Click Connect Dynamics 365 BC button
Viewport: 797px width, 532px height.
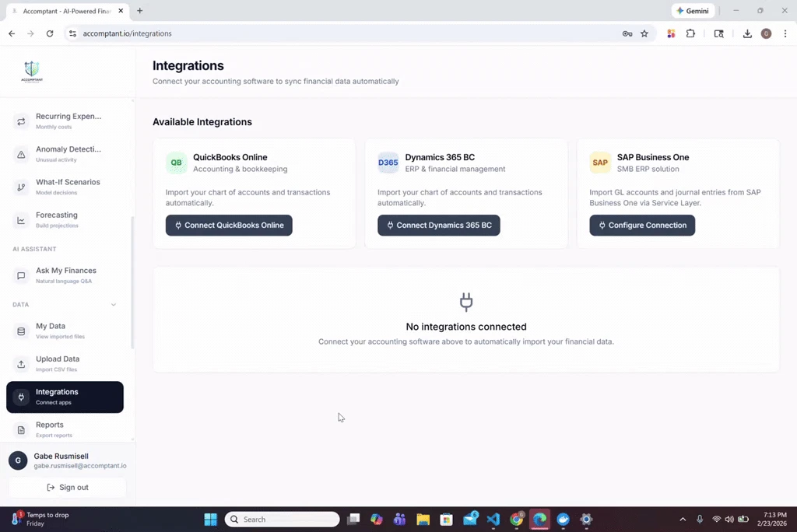(x=439, y=226)
